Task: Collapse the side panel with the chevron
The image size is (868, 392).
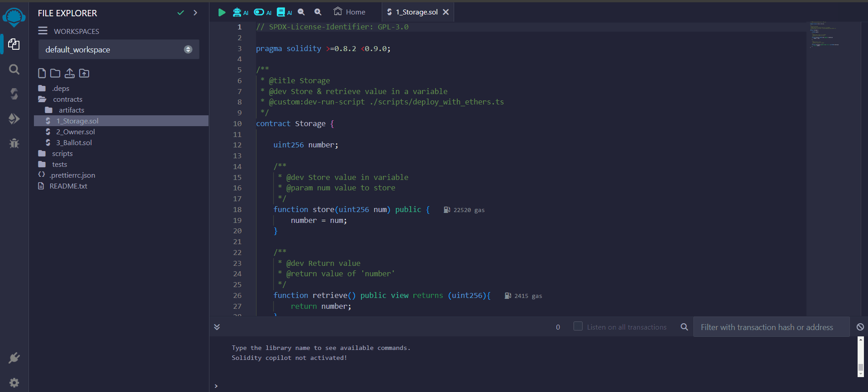Action: [195, 13]
